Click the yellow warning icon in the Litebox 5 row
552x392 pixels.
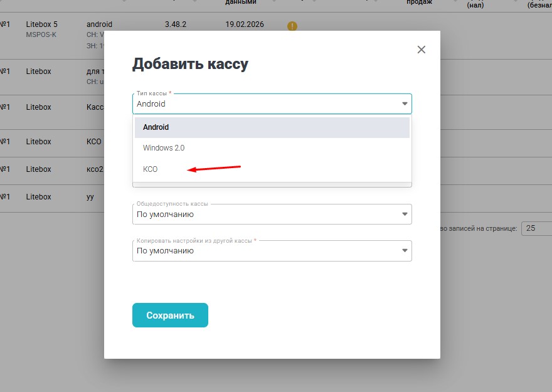pos(292,26)
